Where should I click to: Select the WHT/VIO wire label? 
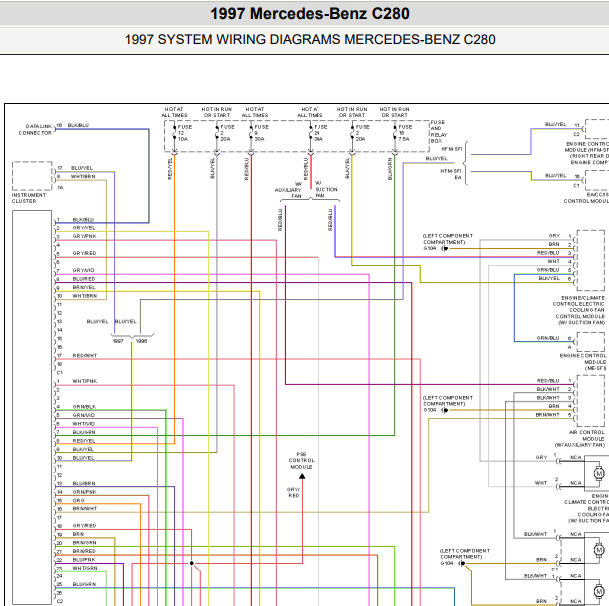click(x=84, y=424)
